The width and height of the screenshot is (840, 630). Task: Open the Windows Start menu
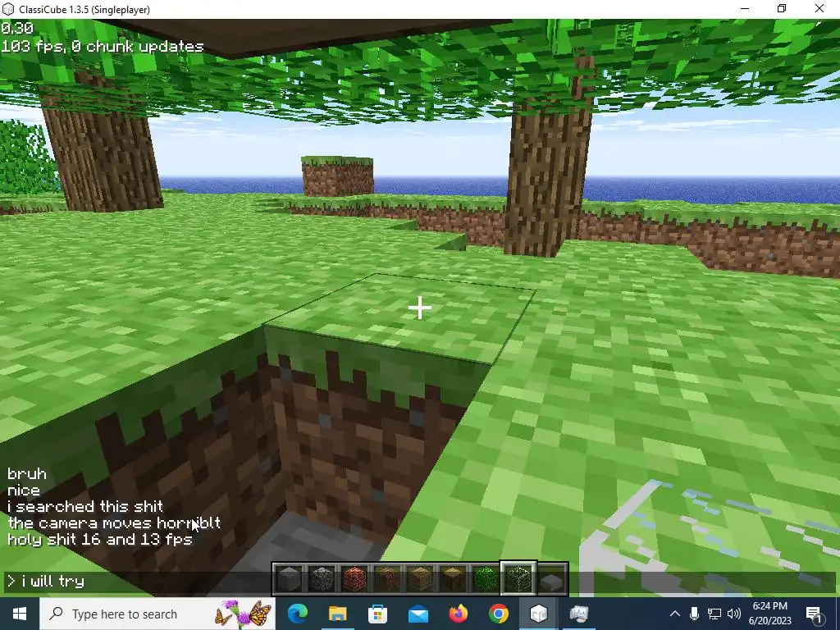pyautogui.click(x=20, y=614)
